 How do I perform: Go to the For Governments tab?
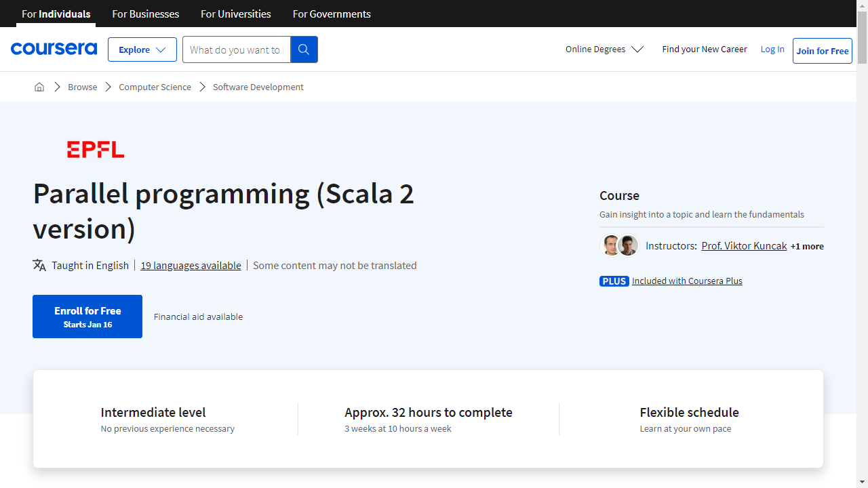point(332,14)
